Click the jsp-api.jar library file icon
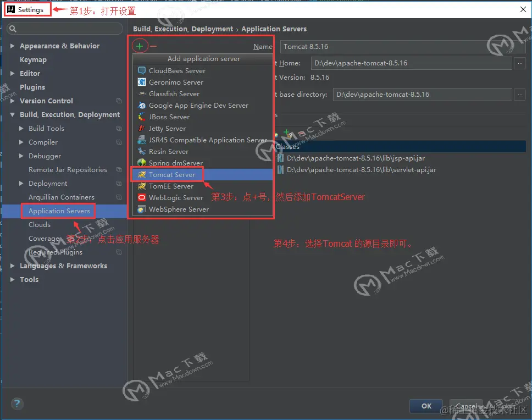Viewport: 532px width, 420px height. (x=281, y=158)
